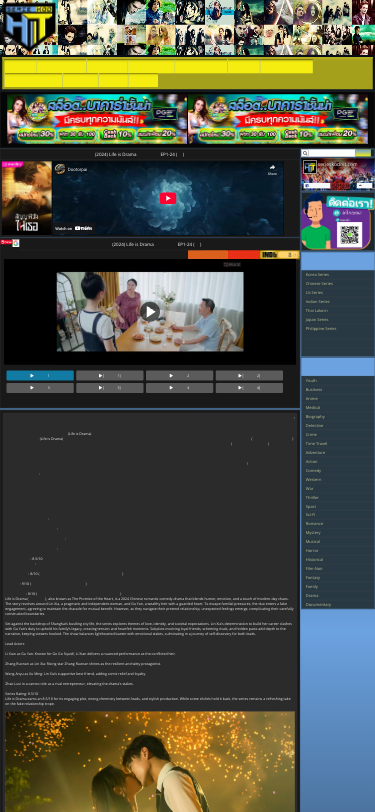Browse the Romance genre link
This screenshot has width=375, height=812.
pos(314,524)
